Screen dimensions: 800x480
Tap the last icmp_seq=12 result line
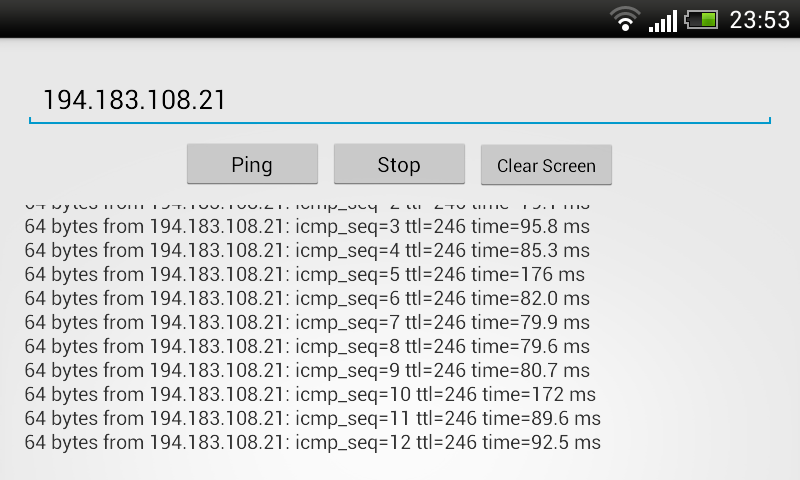point(313,442)
